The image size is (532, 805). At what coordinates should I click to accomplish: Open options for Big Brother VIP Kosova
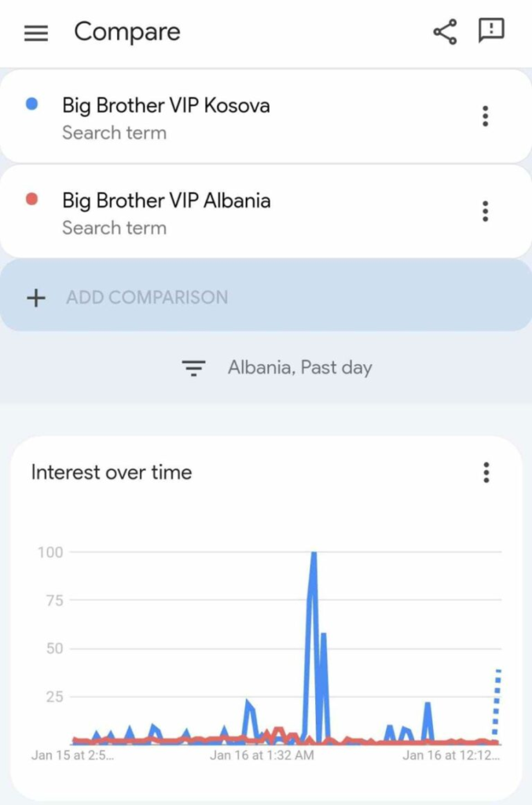click(x=486, y=116)
